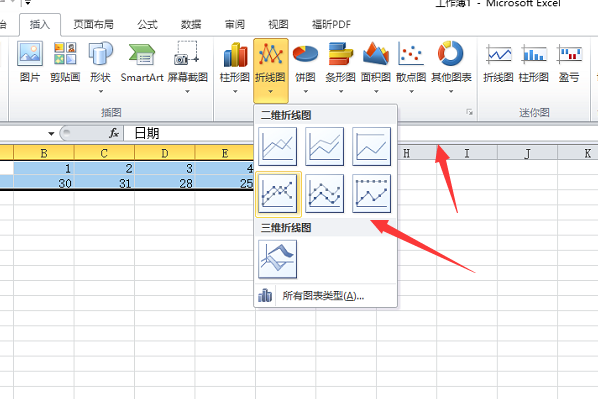The height and width of the screenshot is (399, 598).
Task: Expand the Shapes (形状) dropdown arrow
Action: (101, 92)
